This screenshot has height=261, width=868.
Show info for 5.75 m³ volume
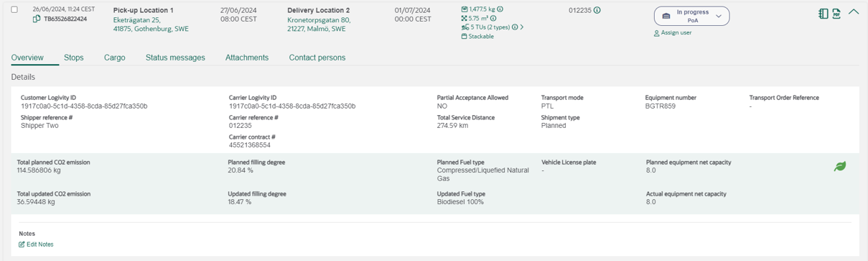tap(493, 18)
